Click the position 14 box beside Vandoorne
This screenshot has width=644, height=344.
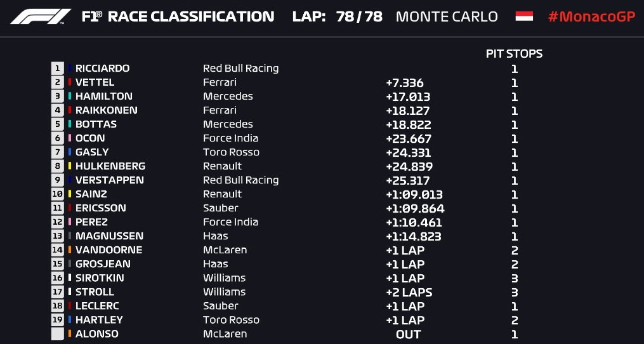[58, 250]
